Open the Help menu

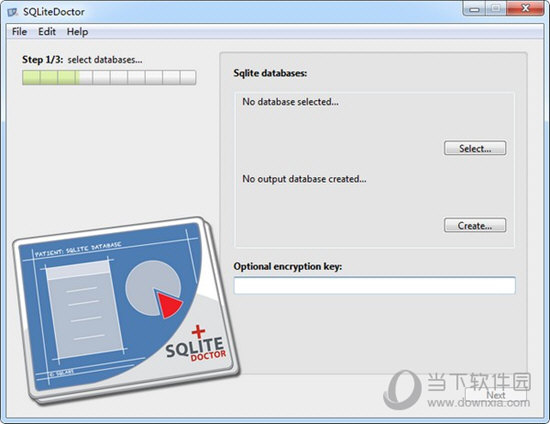tap(77, 32)
